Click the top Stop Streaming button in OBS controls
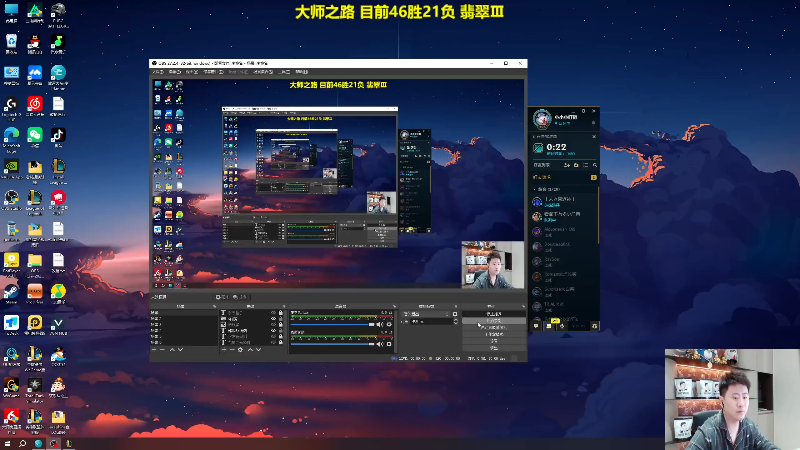This screenshot has height=450, width=800. pos(494,314)
